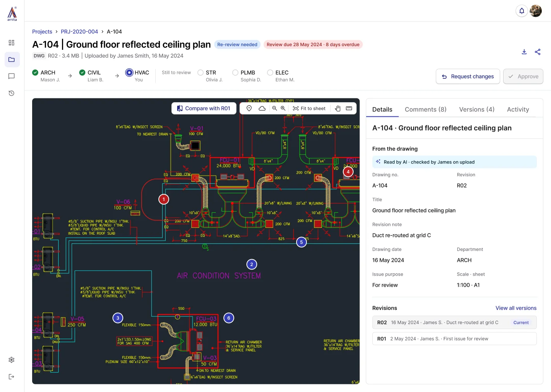Select the ELEC review step

(281, 76)
